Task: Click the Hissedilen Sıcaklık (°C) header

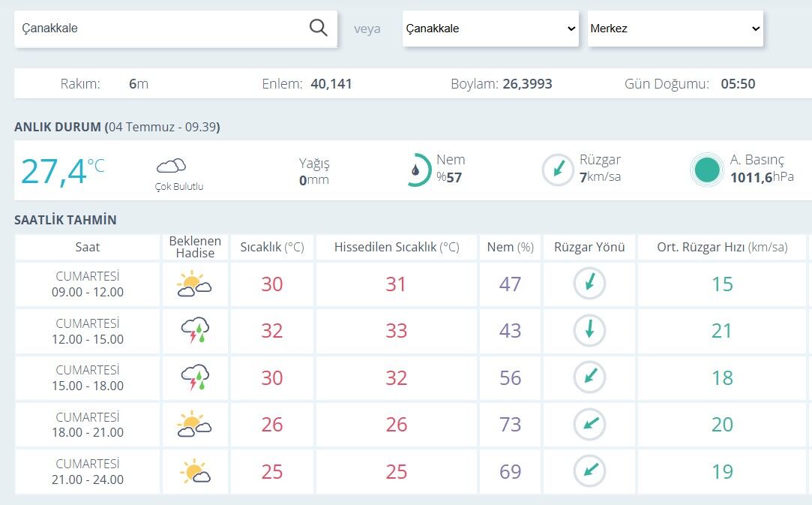Action: (x=397, y=247)
